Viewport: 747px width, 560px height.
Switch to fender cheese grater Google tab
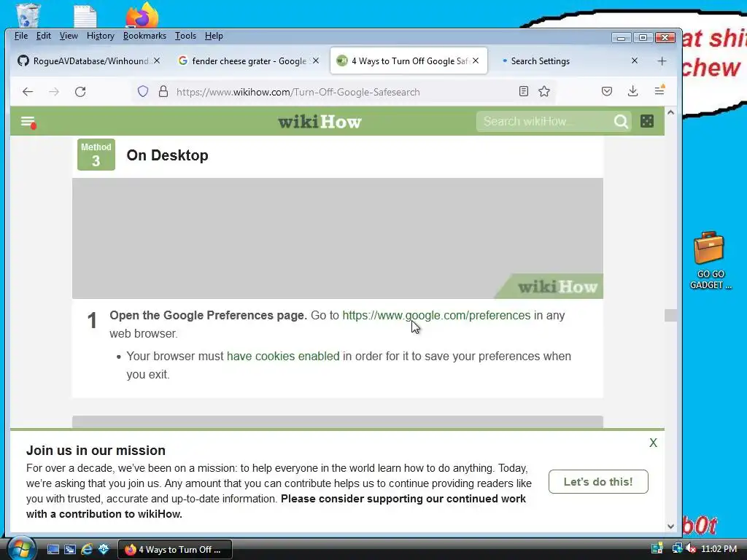pyautogui.click(x=248, y=61)
